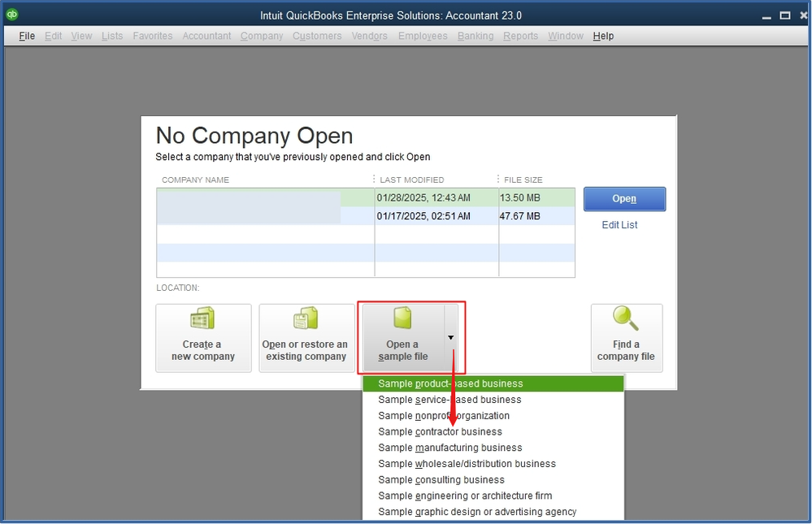Open the Customers menu
The image size is (812, 524).
coord(318,36)
